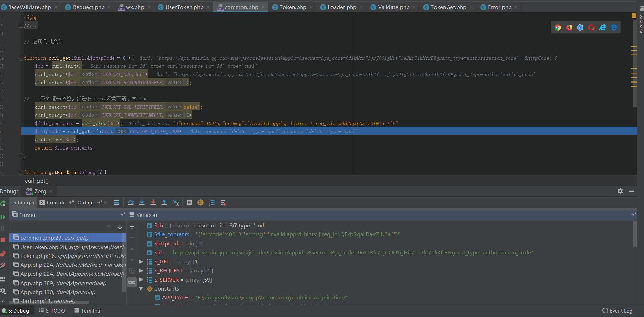Open View Breakpoints dialog
644x317 pixels.
(3, 254)
